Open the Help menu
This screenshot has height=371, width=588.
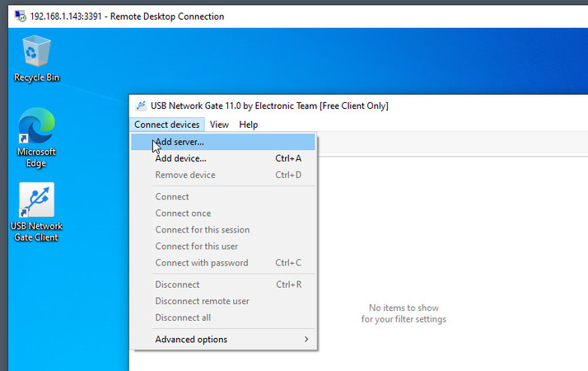248,124
